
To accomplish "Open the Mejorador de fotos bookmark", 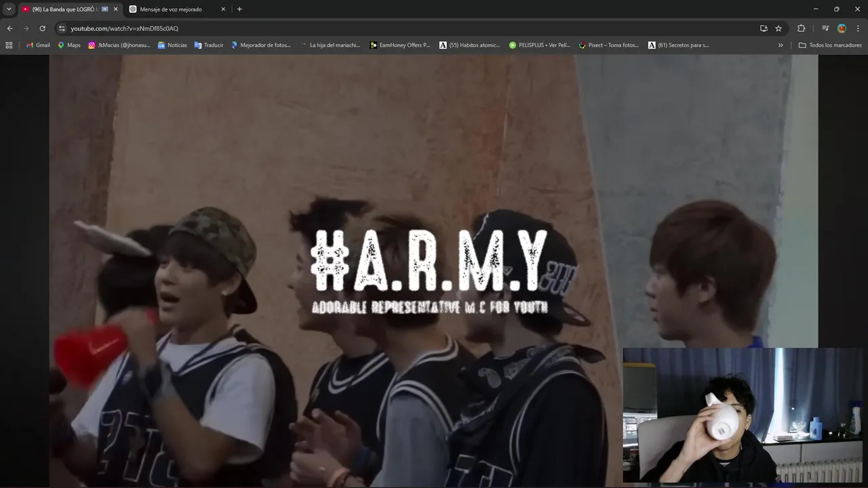I will (x=261, y=45).
